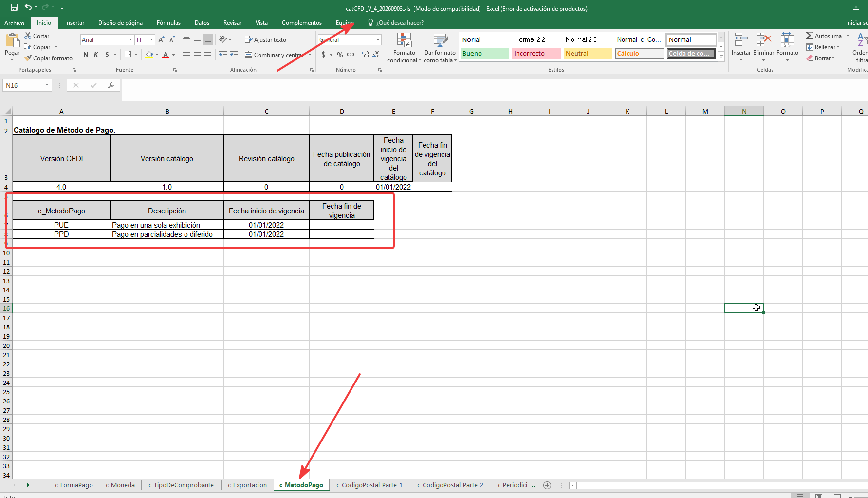Open Formato condicional icon
The height and width of the screenshot is (498, 868).
pyautogui.click(x=404, y=41)
